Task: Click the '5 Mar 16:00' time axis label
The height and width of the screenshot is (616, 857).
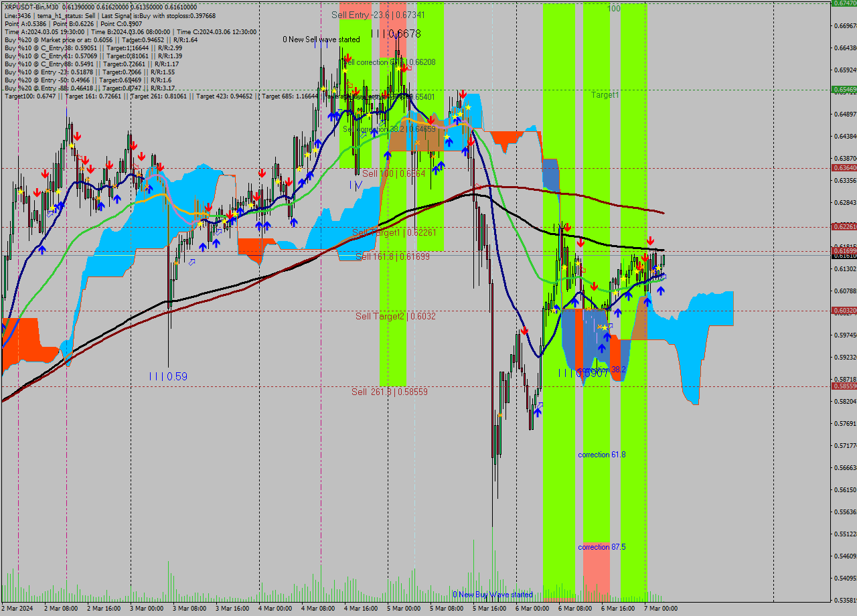Action: (x=489, y=609)
